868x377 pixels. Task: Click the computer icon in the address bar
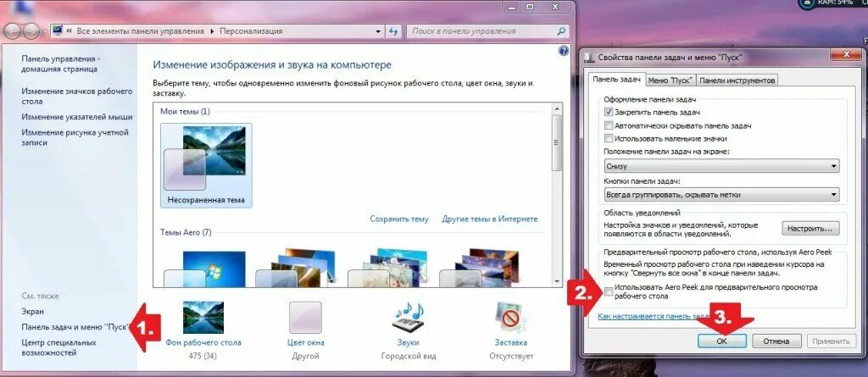58,31
